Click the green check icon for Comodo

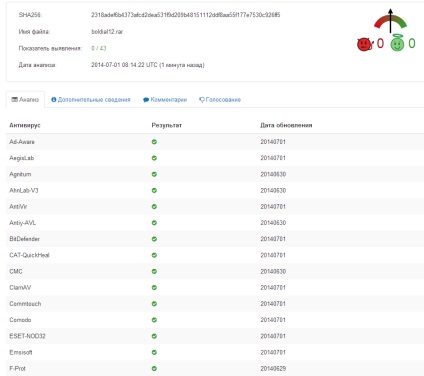pos(154,320)
